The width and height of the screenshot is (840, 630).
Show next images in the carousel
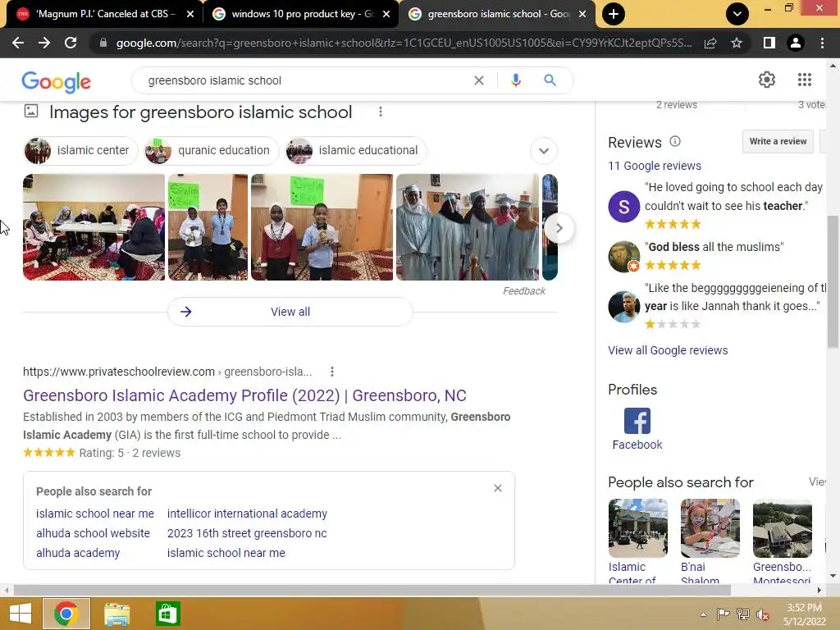tap(559, 228)
